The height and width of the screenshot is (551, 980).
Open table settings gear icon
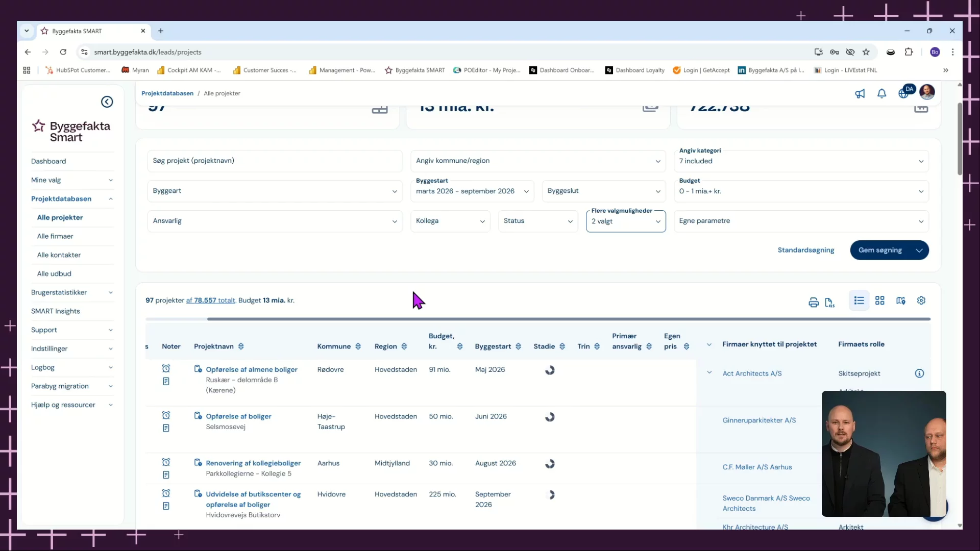[921, 300]
